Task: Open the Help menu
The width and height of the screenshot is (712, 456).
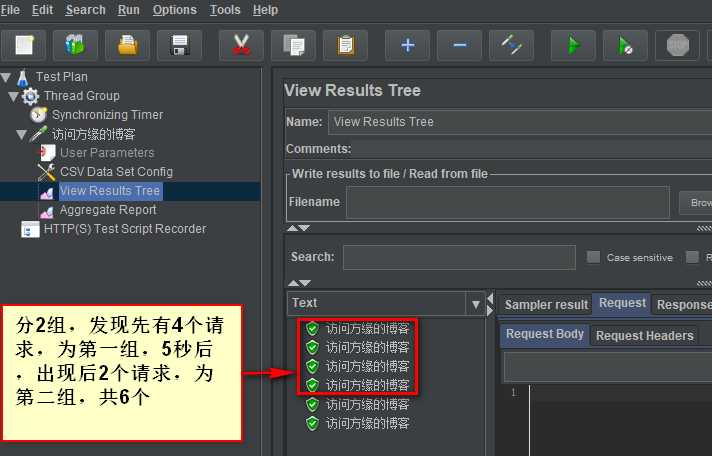Action: click(265, 10)
